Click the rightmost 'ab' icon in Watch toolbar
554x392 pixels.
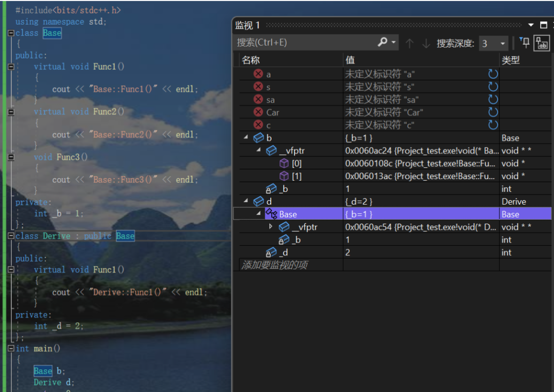(542, 43)
